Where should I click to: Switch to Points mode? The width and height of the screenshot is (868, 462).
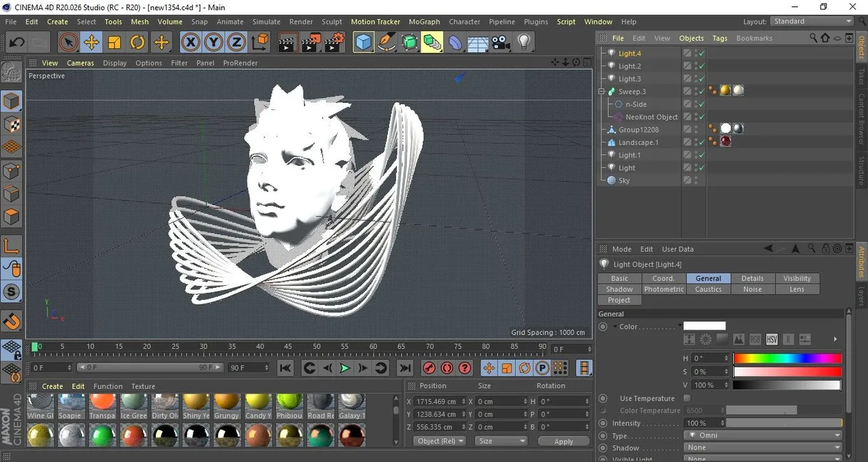(x=12, y=171)
